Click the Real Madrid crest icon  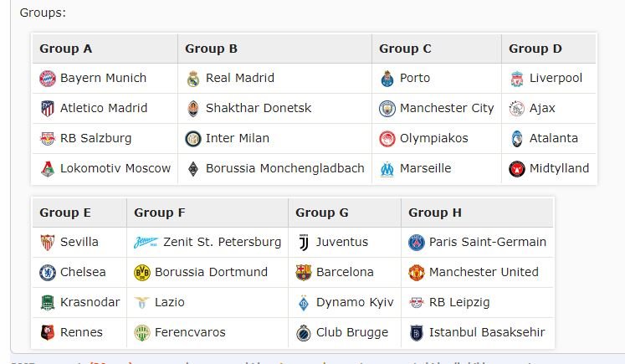pos(192,79)
